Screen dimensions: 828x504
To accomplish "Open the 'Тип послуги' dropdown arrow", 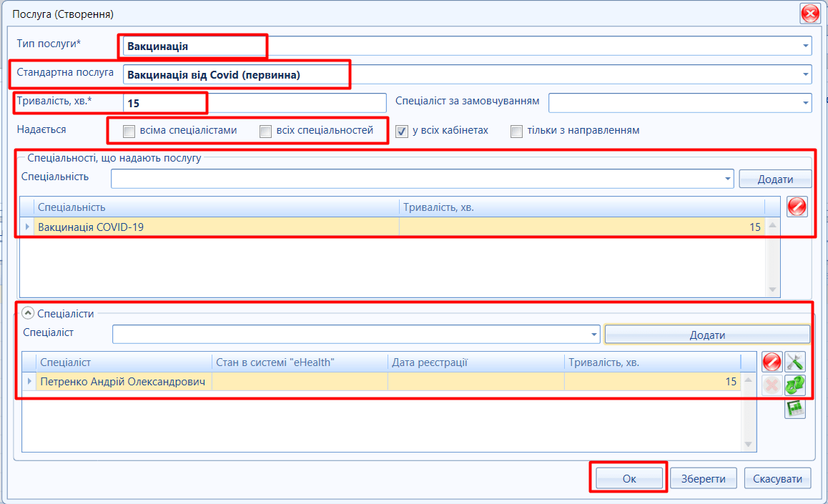I will [x=805, y=46].
